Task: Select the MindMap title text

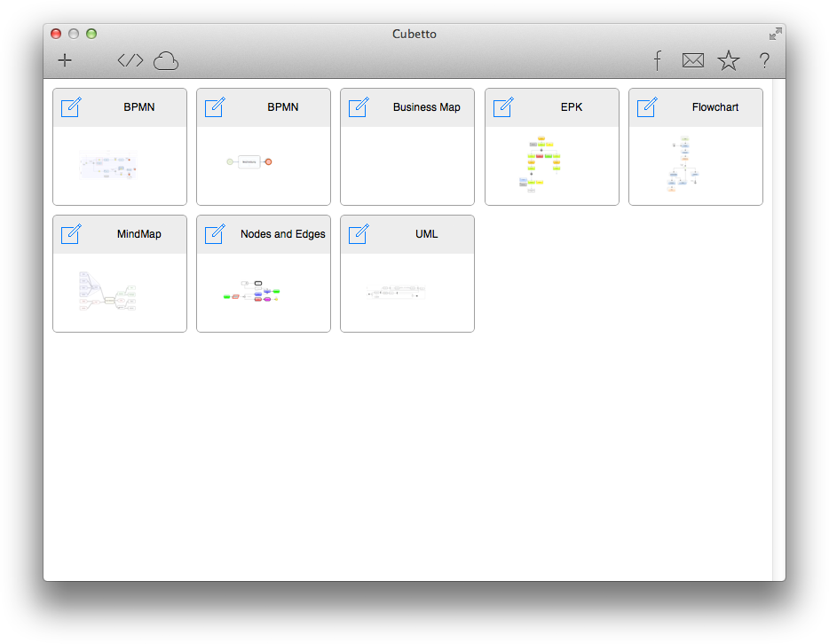Action: [139, 234]
